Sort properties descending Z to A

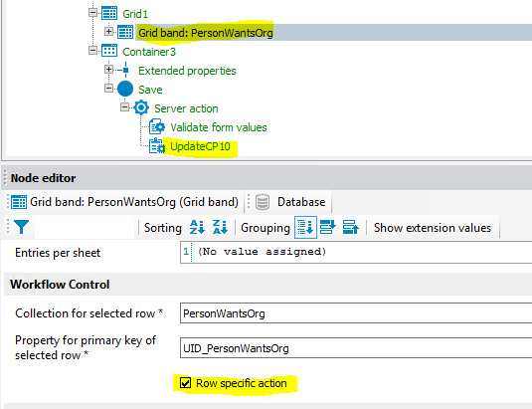[220, 227]
